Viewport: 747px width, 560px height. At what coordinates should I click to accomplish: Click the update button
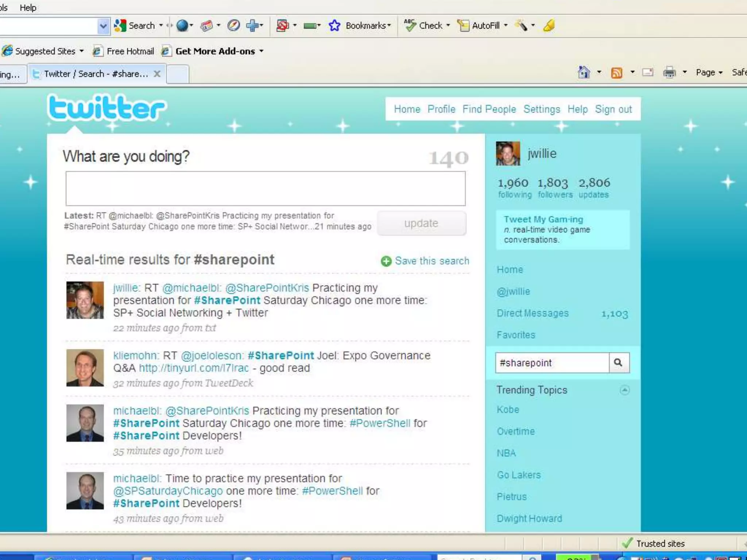pyautogui.click(x=421, y=223)
